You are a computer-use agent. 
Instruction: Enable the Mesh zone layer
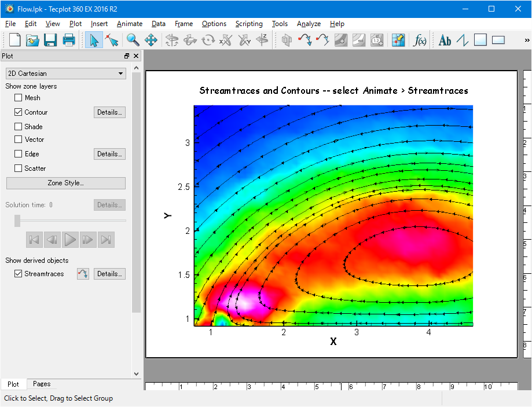[19, 98]
